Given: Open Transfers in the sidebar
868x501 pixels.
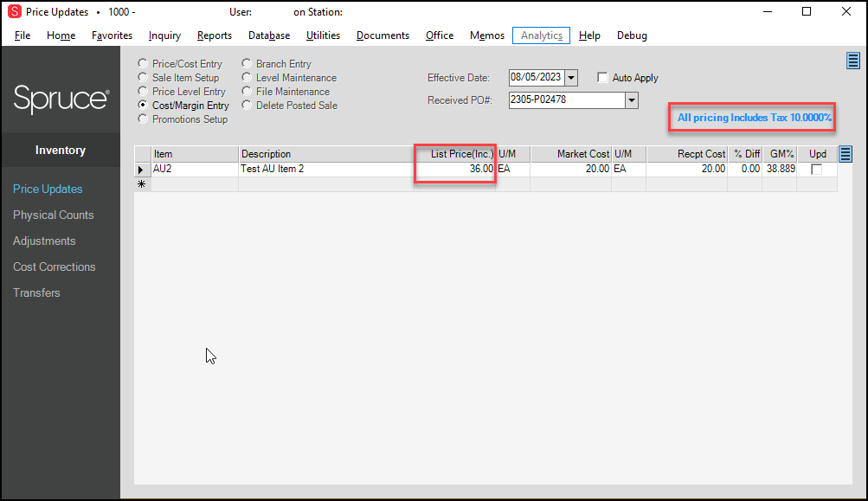Looking at the screenshot, I should point(36,293).
